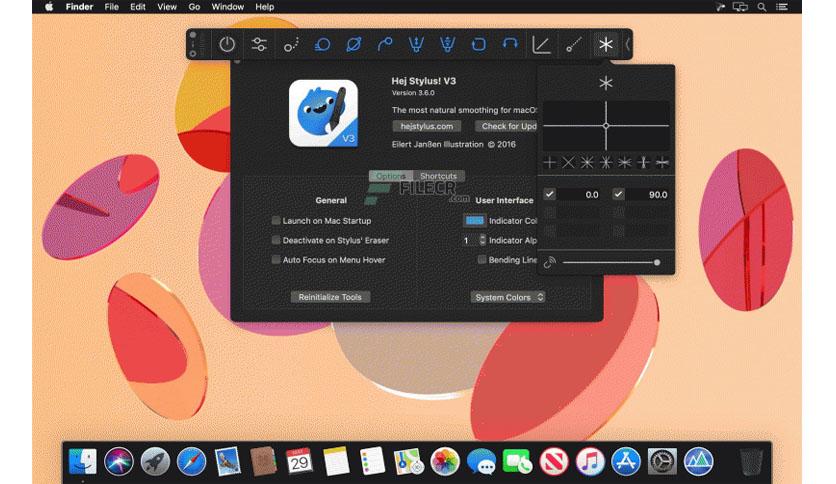Click the 0.0 angle value field
Screen dimensions: 836x484
580,195
